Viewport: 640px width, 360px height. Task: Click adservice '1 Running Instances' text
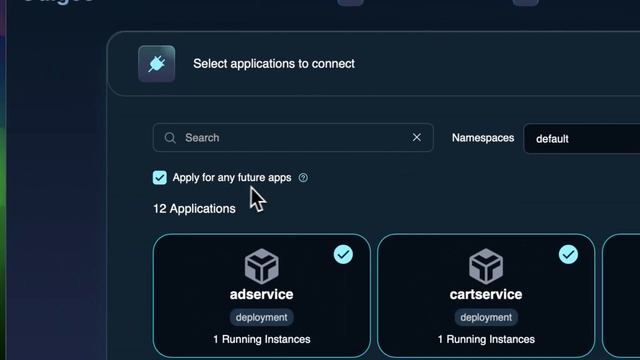(x=262, y=339)
